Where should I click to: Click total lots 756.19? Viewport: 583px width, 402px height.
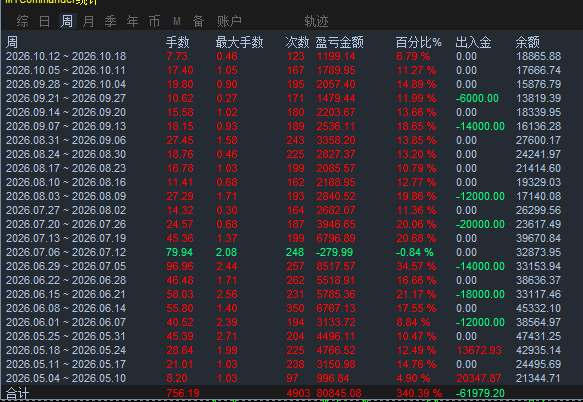click(x=183, y=393)
